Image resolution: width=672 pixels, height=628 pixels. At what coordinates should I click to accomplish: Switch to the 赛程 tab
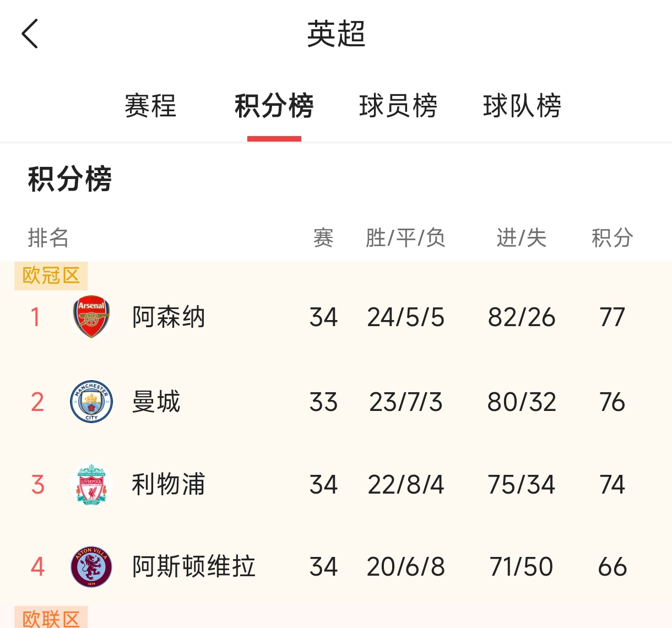[150, 106]
